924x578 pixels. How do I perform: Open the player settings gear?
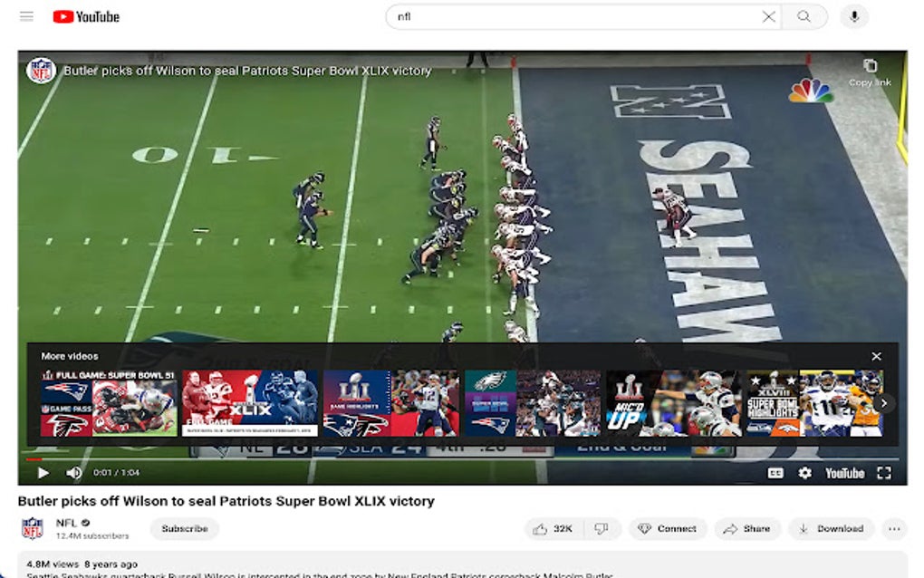point(804,472)
